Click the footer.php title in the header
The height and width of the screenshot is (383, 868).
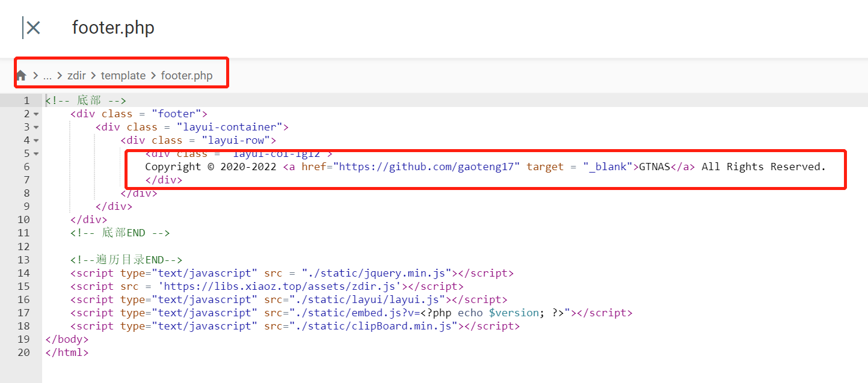click(113, 28)
